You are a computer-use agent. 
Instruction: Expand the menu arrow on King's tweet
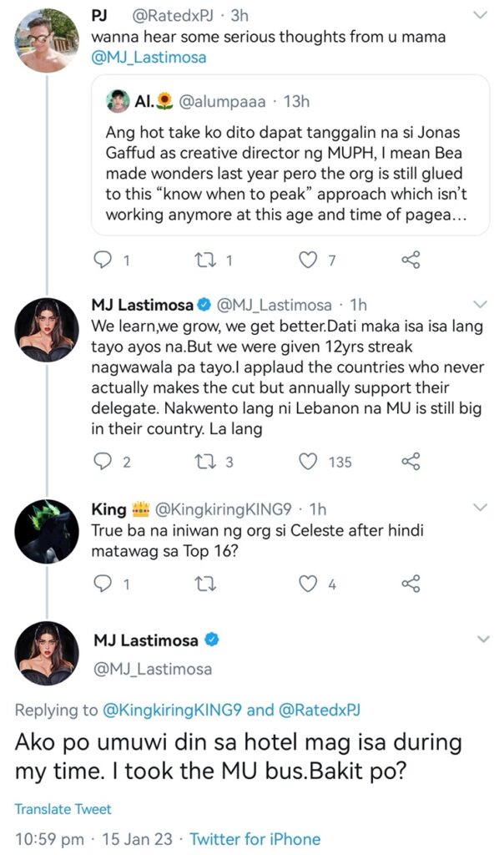pos(481,508)
